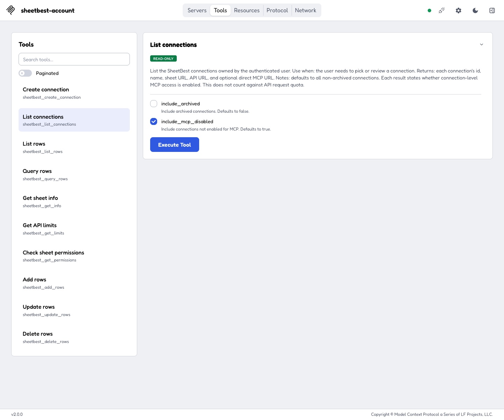Open the List rows tool

74,147
